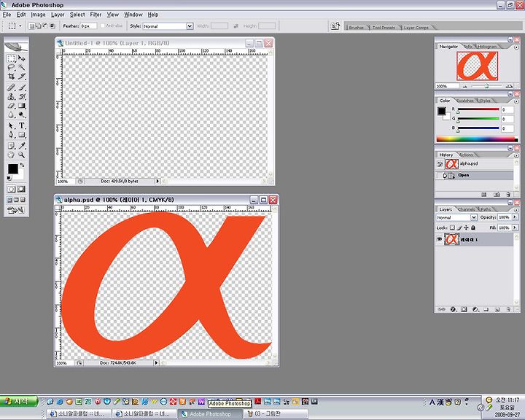This screenshot has width=525, height=420.
Task: Swap foreground and background colors
Action: [22, 165]
